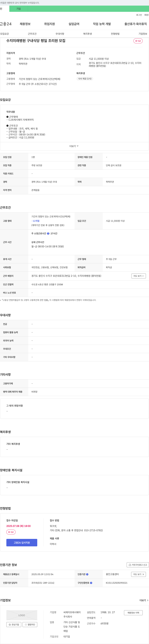This screenshot has height=644, width=149.
Task: Click 고용24 입사지원 apply button
Action: pos(22,542)
